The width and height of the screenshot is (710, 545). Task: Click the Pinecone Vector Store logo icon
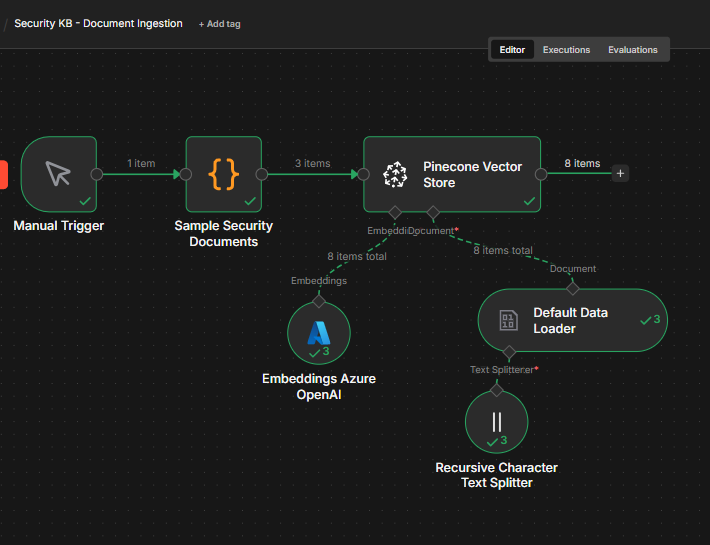coord(395,174)
